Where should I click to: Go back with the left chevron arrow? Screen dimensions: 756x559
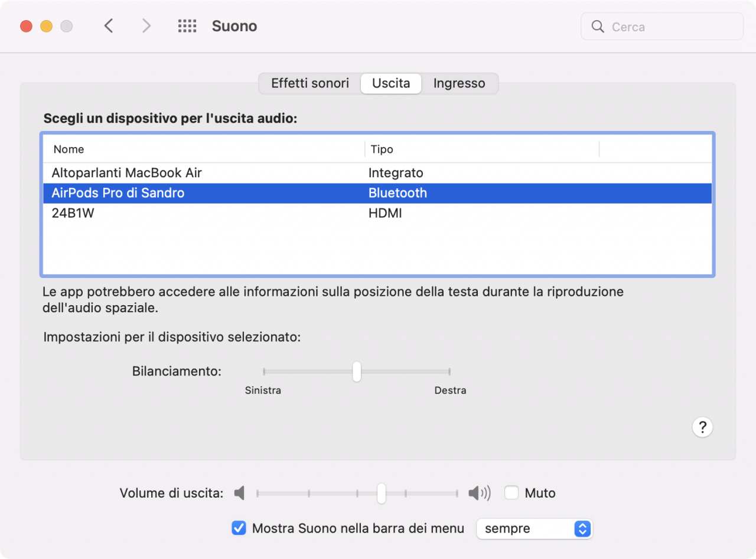point(108,26)
